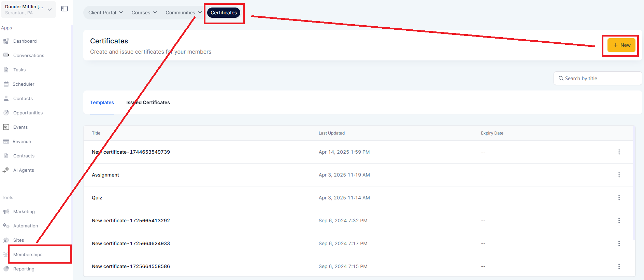Screen dimensions: 644x280
Task: Click the Sep 6, 2024 7:15 PM date
Action: [343, 266]
